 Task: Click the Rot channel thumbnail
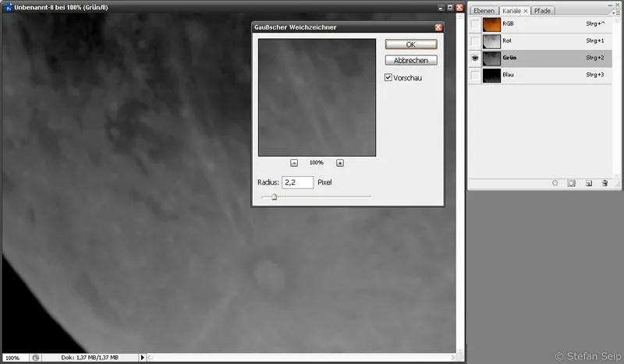(491, 41)
